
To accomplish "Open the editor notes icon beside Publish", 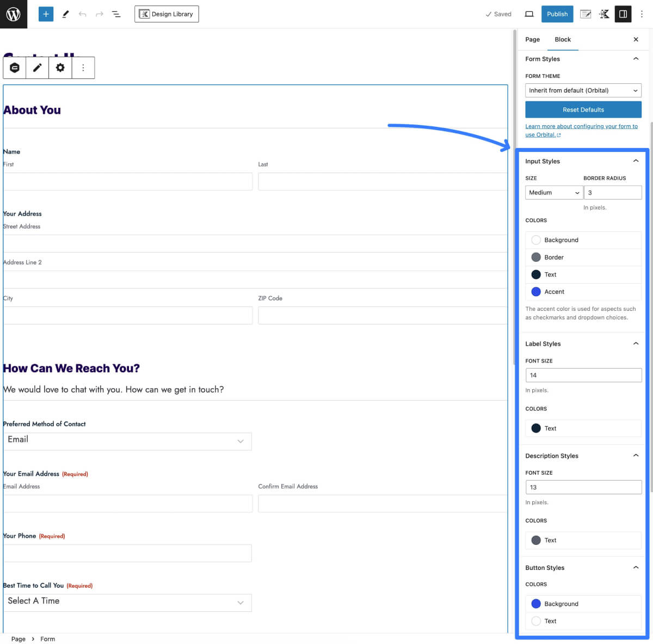I will tap(586, 14).
